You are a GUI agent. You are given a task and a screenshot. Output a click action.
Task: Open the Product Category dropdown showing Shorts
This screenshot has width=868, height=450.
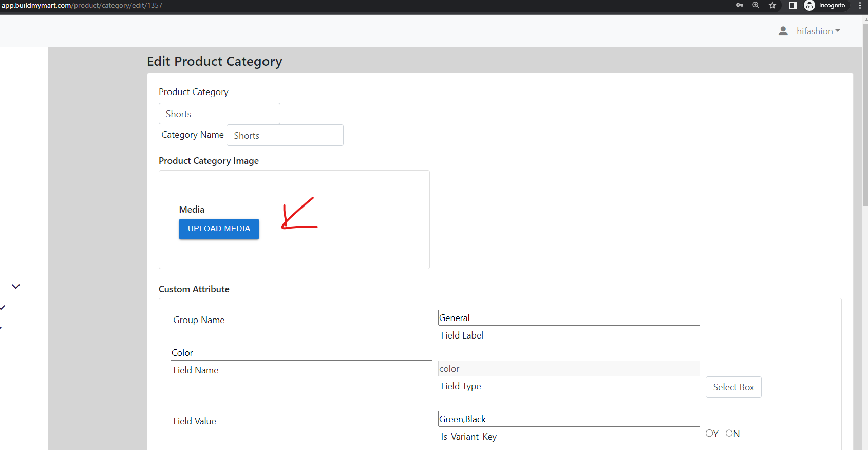219,114
